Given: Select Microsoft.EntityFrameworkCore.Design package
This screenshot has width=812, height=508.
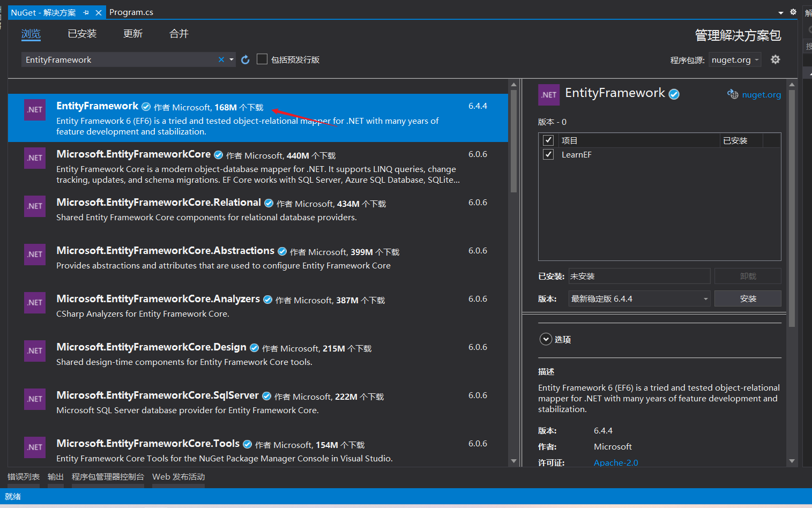Looking at the screenshot, I should [x=258, y=359].
